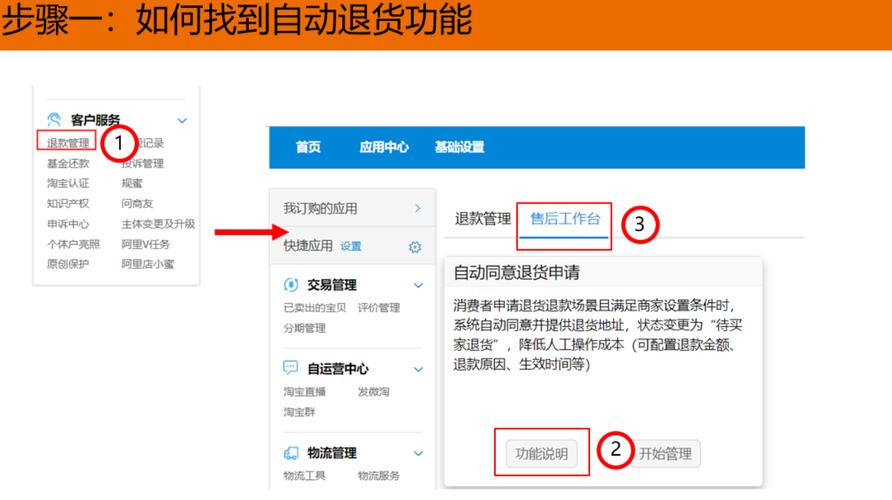Click the 自运营中心 chat bubble icon
Viewport: 892px width, 500px height.
291,367
